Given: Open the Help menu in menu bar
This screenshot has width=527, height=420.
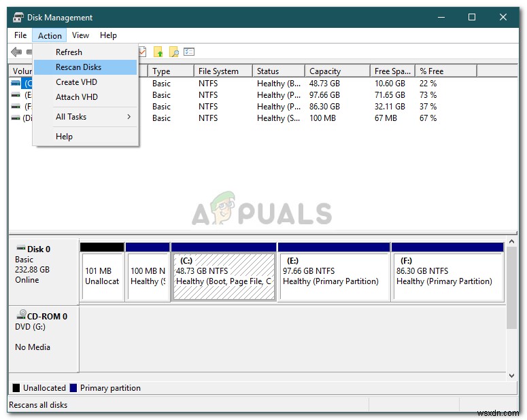Looking at the screenshot, I should coord(108,35).
